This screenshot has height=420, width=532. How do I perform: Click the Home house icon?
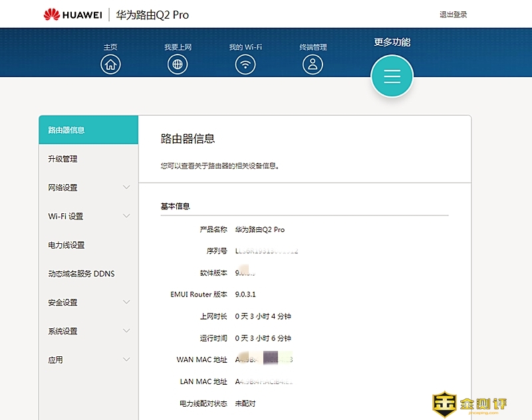pos(110,64)
